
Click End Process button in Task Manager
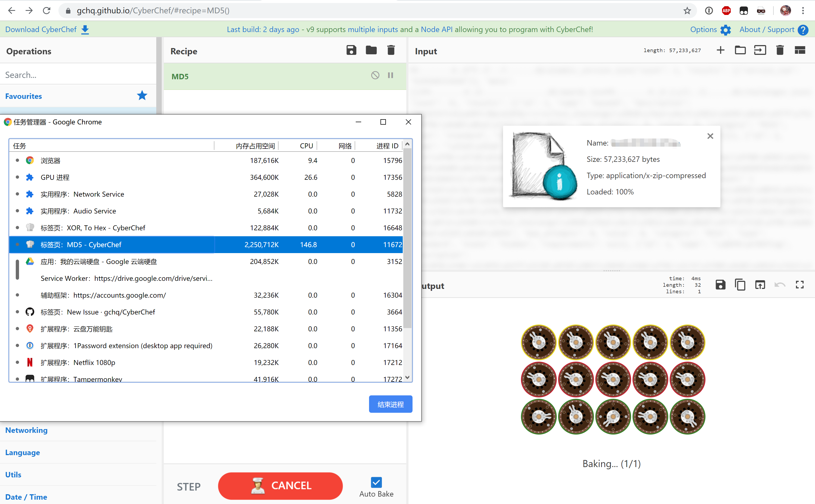pyautogui.click(x=390, y=404)
